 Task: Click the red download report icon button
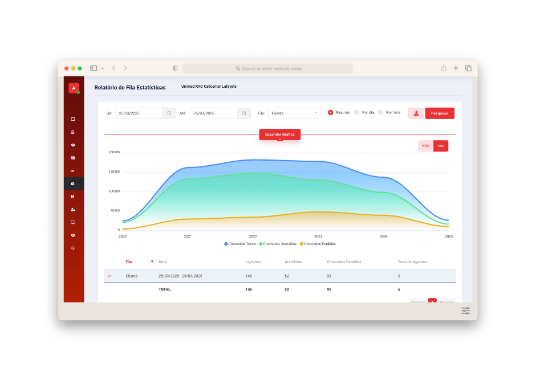[x=416, y=113]
